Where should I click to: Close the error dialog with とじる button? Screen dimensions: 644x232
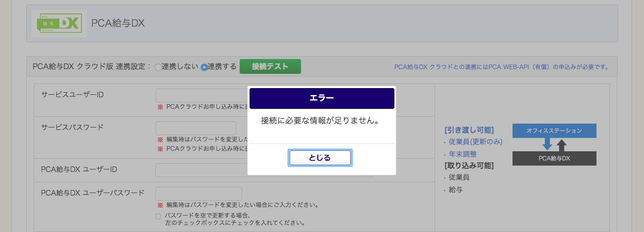click(320, 158)
